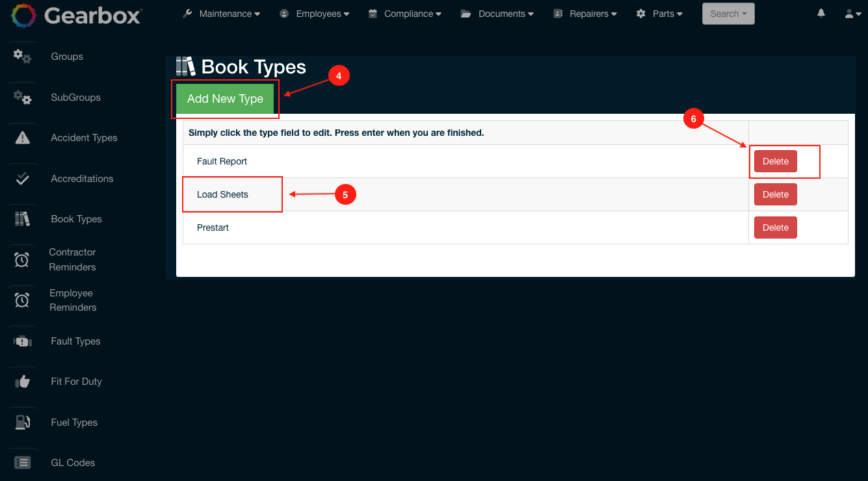Viewport: 868px width, 481px height.
Task: Click the folder icon beside Documents
Action: [466, 14]
